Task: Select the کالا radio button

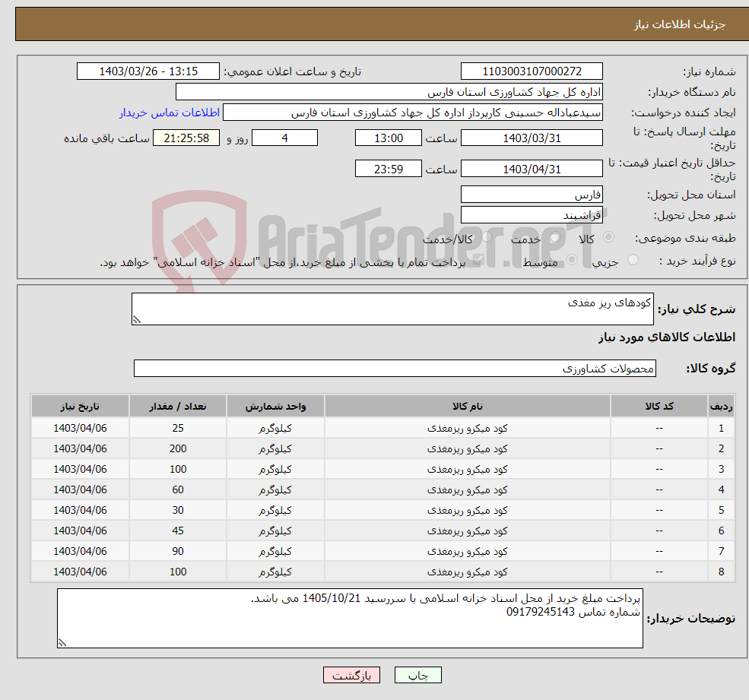Action: pos(608,237)
